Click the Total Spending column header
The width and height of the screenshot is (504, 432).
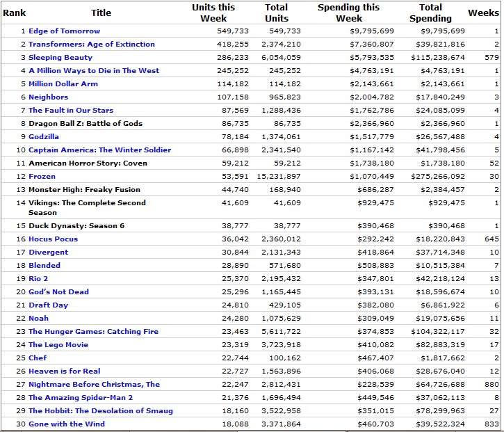click(x=430, y=13)
